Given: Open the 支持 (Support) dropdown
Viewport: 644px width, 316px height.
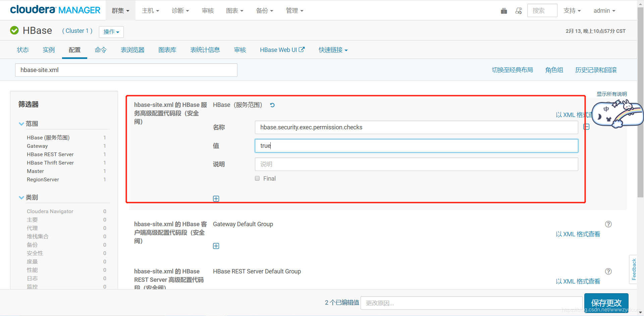Looking at the screenshot, I should coord(572,10).
